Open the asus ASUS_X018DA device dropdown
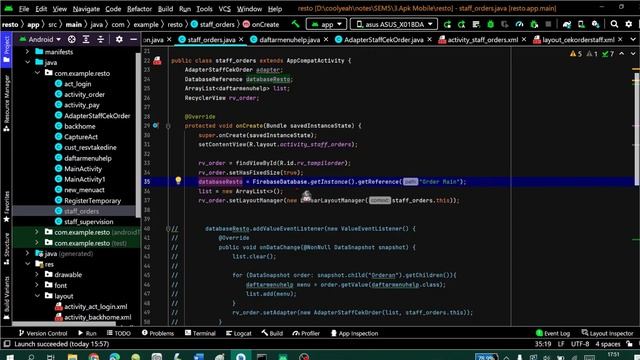The height and width of the screenshot is (360, 640). 394,24
